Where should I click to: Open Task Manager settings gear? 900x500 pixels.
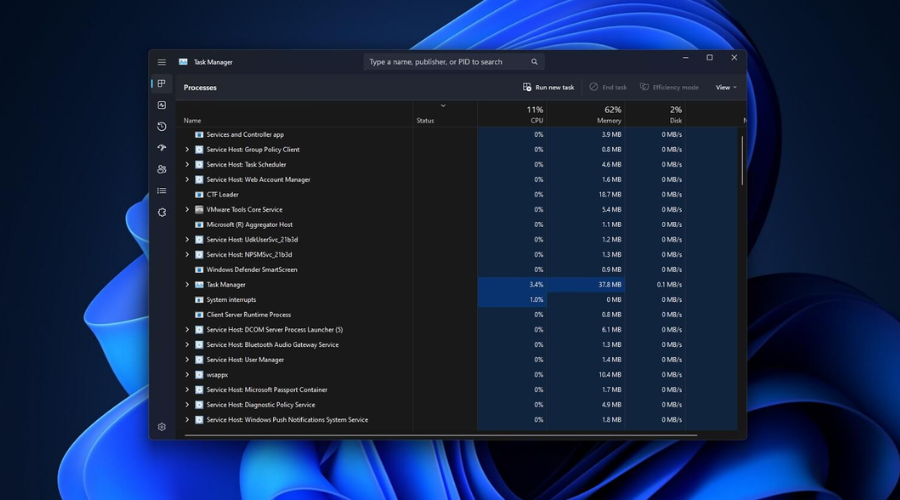click(x=162, y=427)
